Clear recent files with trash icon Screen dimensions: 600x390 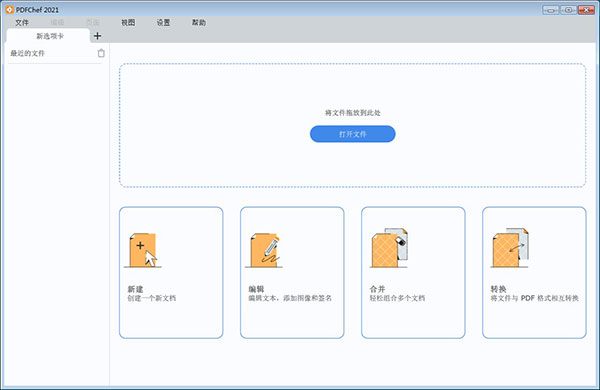[x=101, y=53]
